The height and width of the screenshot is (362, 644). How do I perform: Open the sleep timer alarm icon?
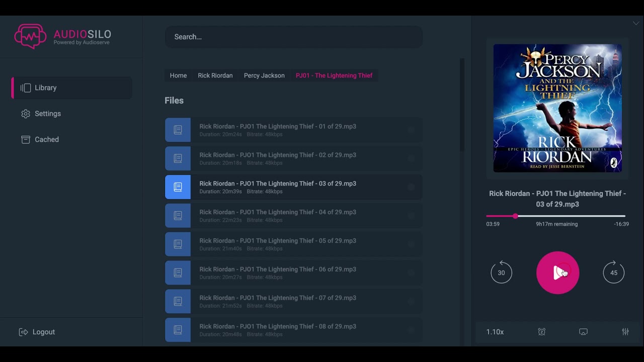click(541, 332)
